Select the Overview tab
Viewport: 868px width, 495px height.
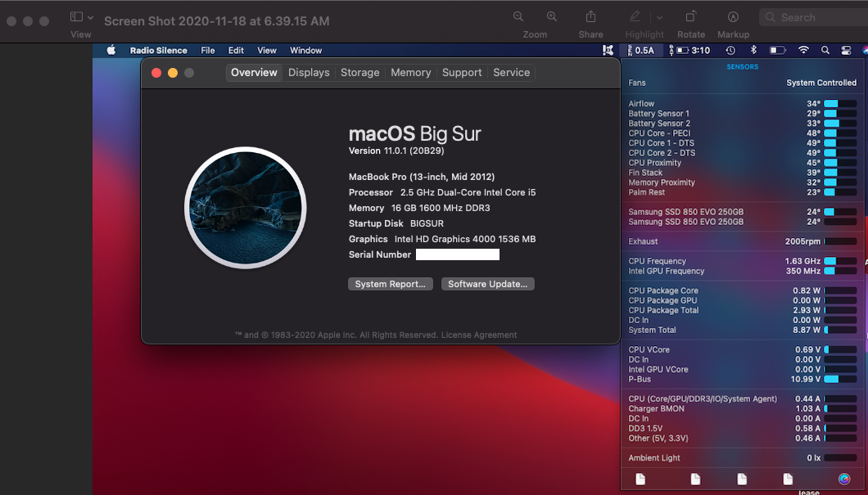(x=254, y=73)
